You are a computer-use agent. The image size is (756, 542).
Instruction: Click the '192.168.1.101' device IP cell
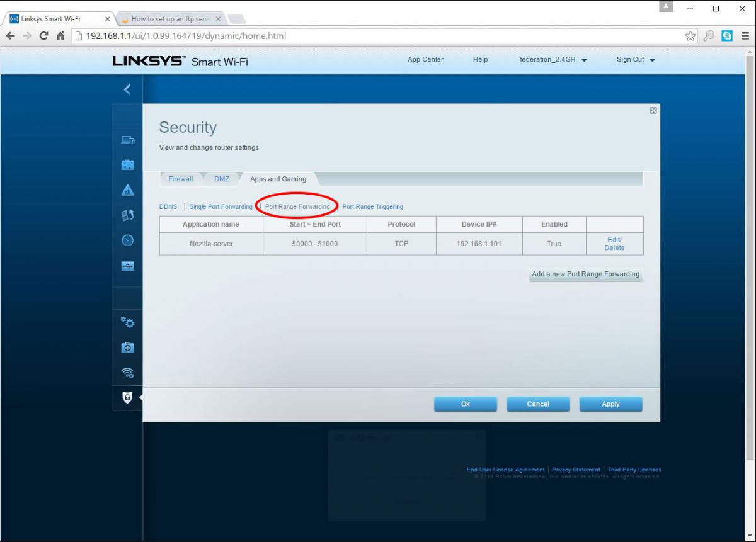click(479, 244)
